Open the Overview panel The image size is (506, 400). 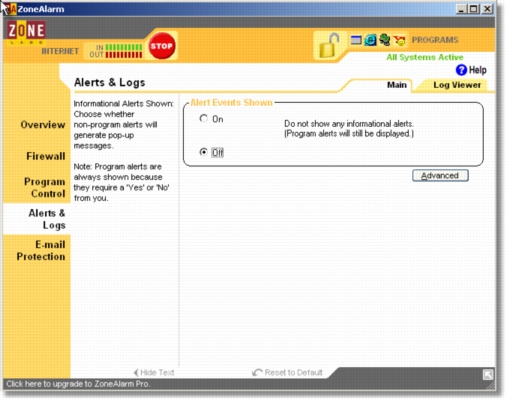[43, 125]
